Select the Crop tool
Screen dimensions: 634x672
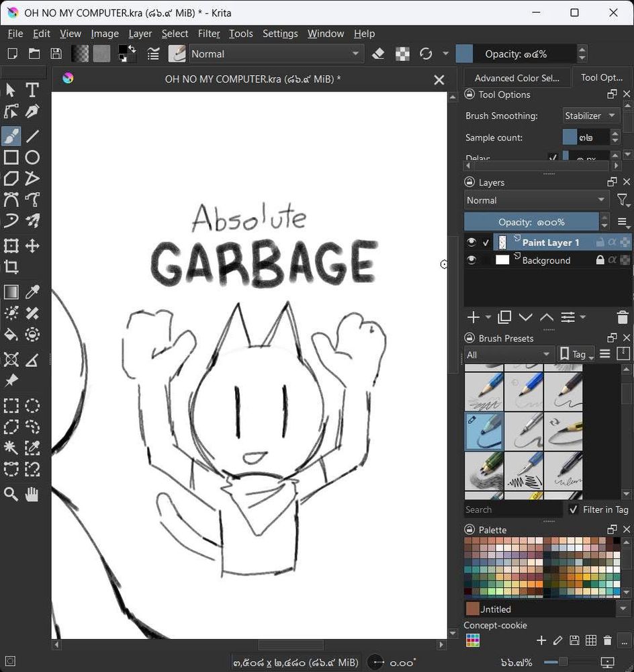(11, 267)
